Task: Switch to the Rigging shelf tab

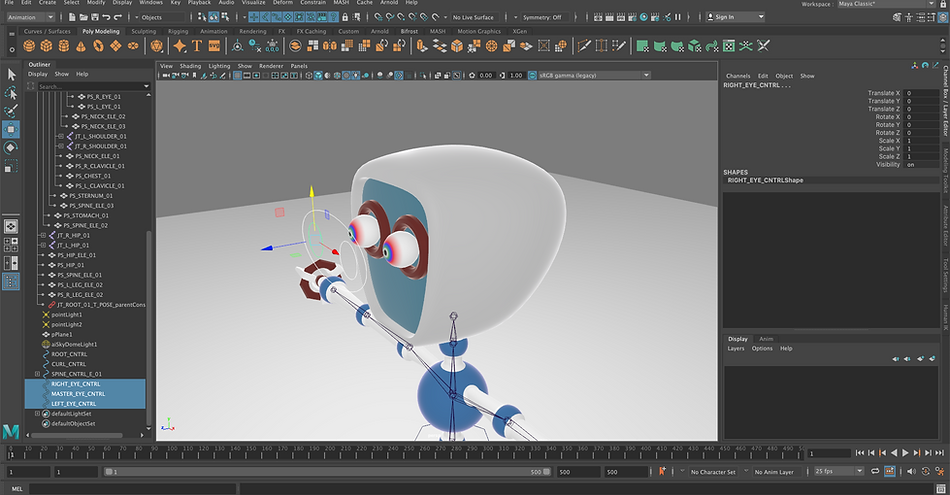Action: (178, 32)
